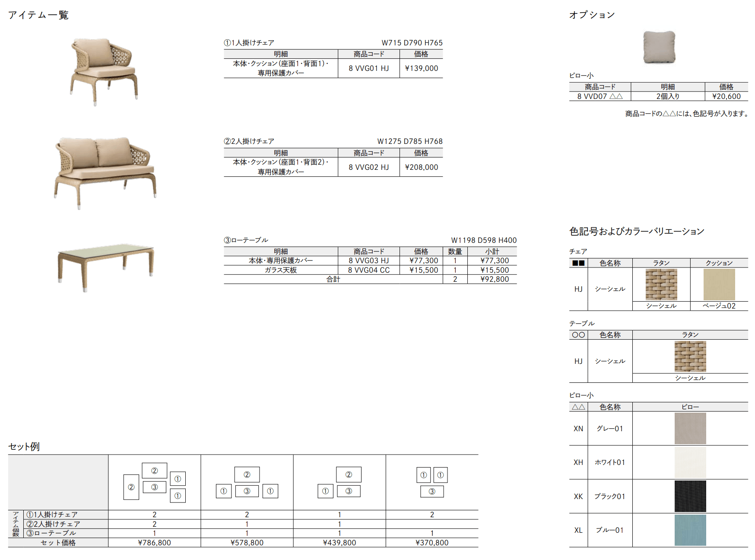Screen dimensions: 755x560
Task: Select the XL ブルー01 pillow color row
Action: pyautogui.click(x=609, y=530)
